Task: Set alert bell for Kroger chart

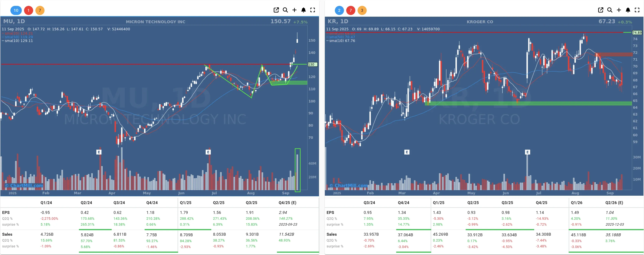Action: [x=628, y=10]
